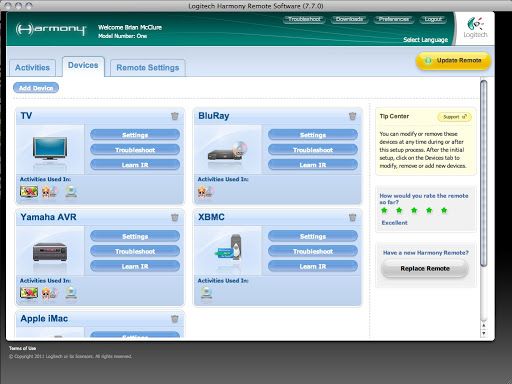Open movie activity icon under Yamaha AVR

pos(50,293)
